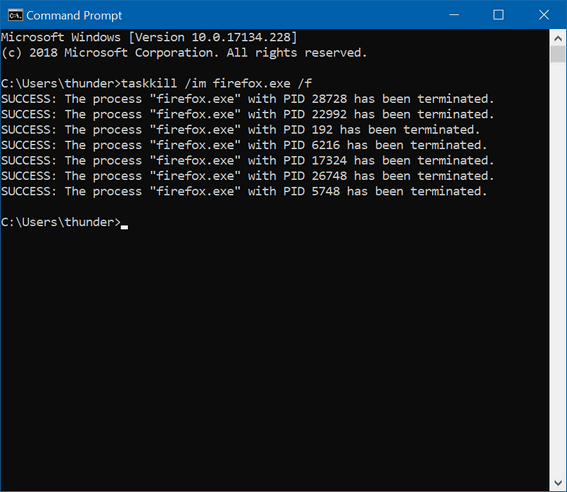Click the SUCCESS line with PID 22992
Screen dimensions: 567x492
(x=247, y=115)
